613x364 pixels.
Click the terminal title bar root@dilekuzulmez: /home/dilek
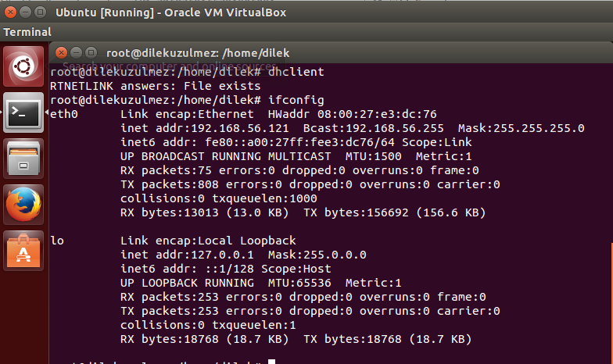pyautogui.click(x=198, y=53)
